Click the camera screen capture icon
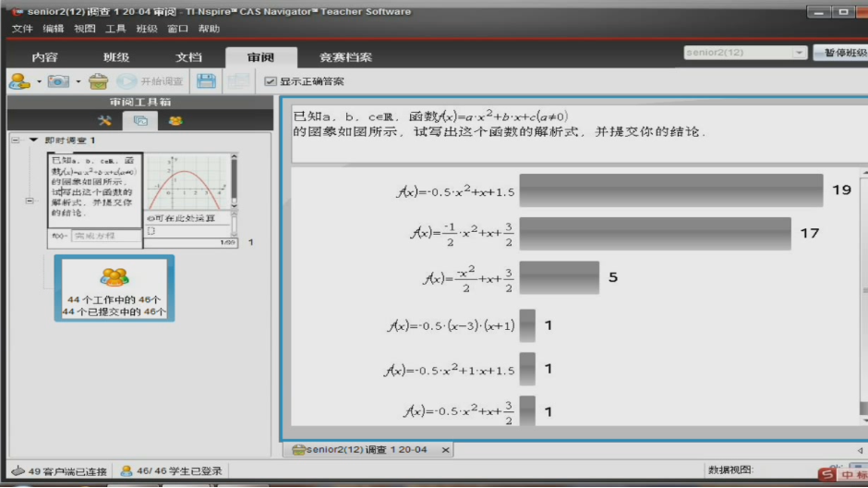 tap(59, 81)
